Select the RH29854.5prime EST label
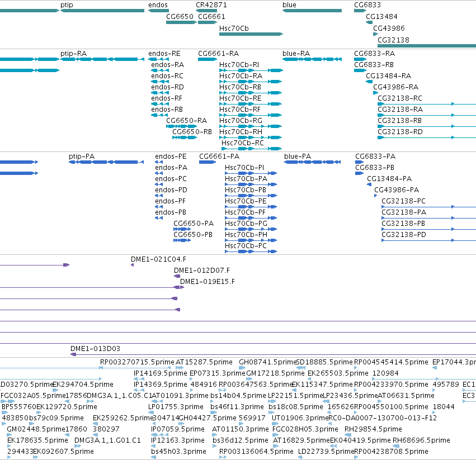 pos(373,429)
